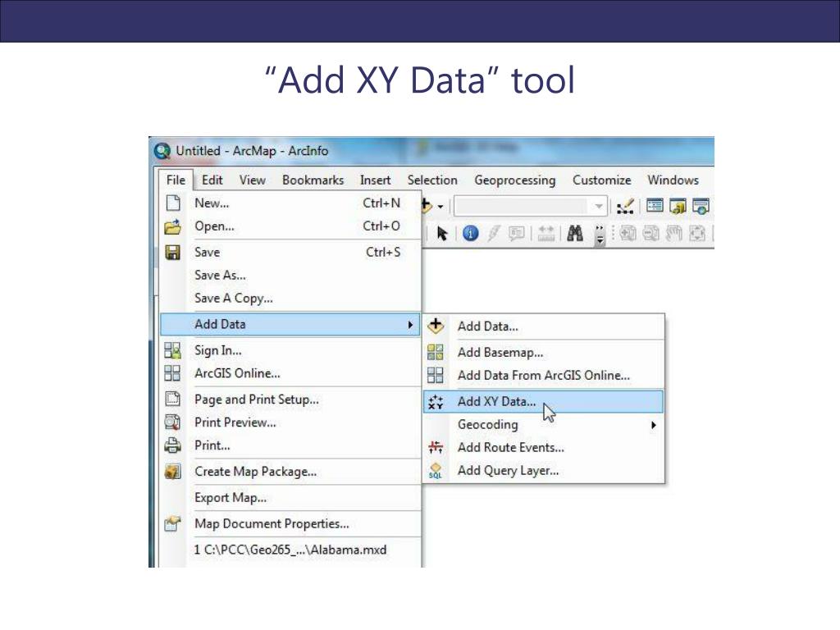The image size is (840, 630).
Task: Click the New document icon
Action: [x=172, y=203]
